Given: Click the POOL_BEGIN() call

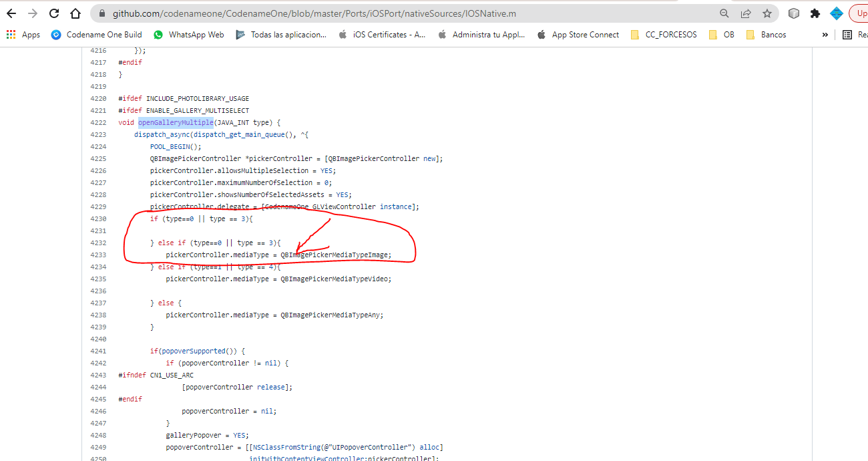Looking at the screenshot, I should click(176, 146).
